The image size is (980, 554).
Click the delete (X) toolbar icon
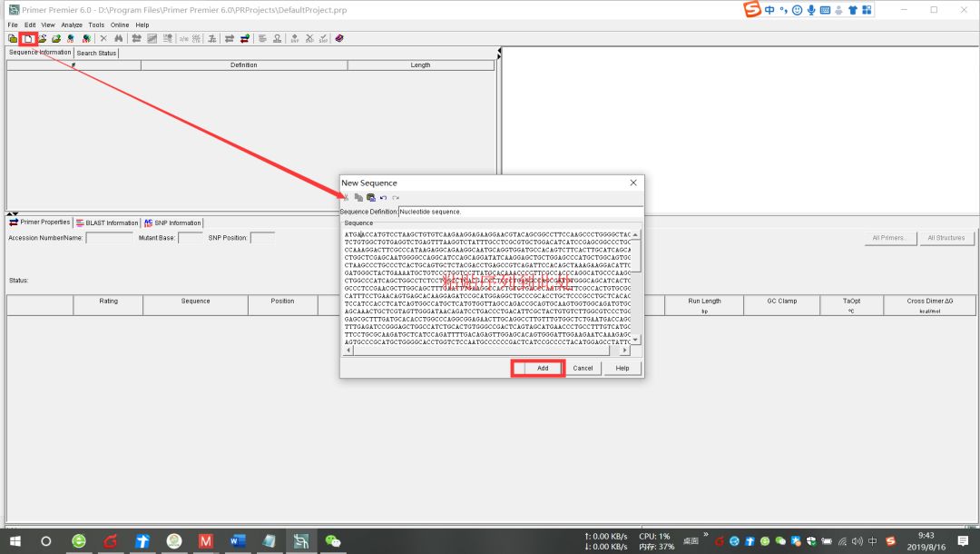(x=103, y=39)
